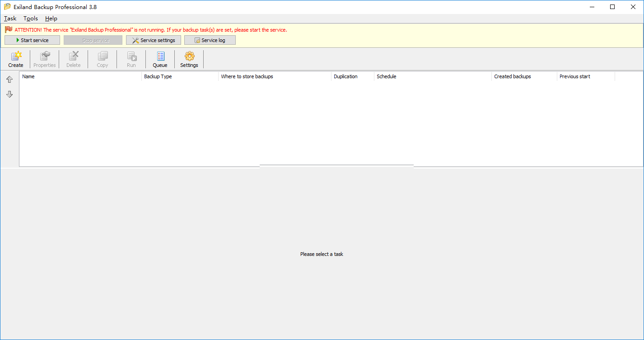Close the Exiland Backup window
The image size is (644, 340).
[633, 7]
